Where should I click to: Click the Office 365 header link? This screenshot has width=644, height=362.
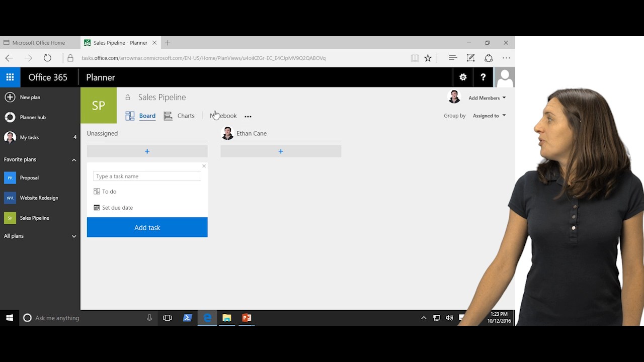(x=48, y=77)
